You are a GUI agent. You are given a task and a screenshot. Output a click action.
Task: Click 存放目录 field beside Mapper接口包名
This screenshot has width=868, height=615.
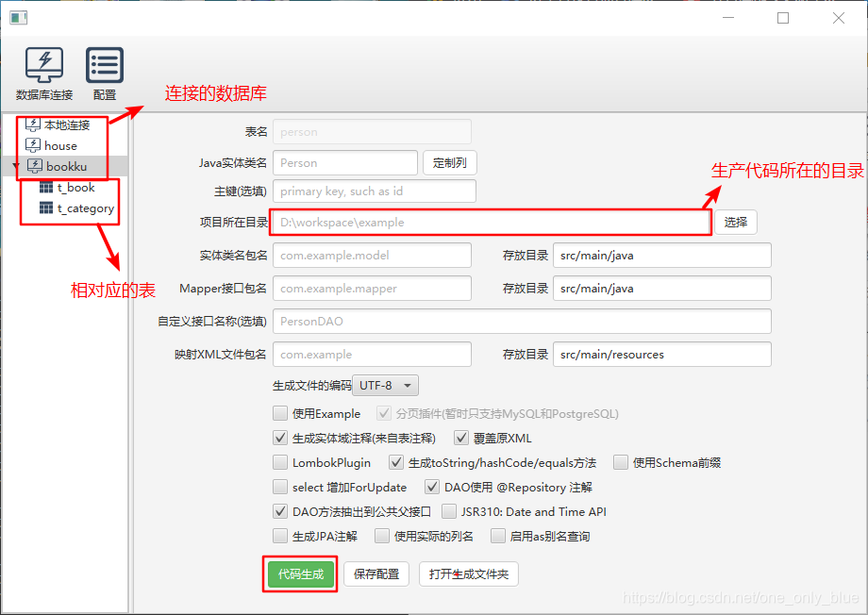(x=662, y=288)
